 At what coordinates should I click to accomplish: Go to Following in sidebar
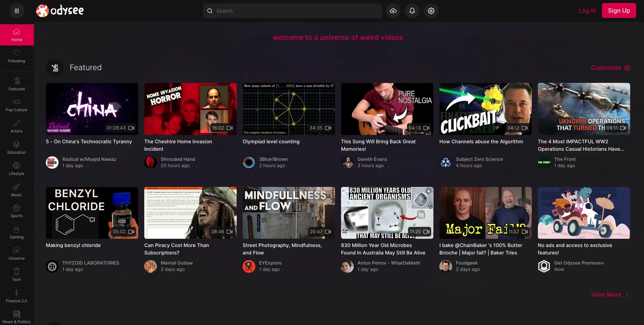coord(17,56)
